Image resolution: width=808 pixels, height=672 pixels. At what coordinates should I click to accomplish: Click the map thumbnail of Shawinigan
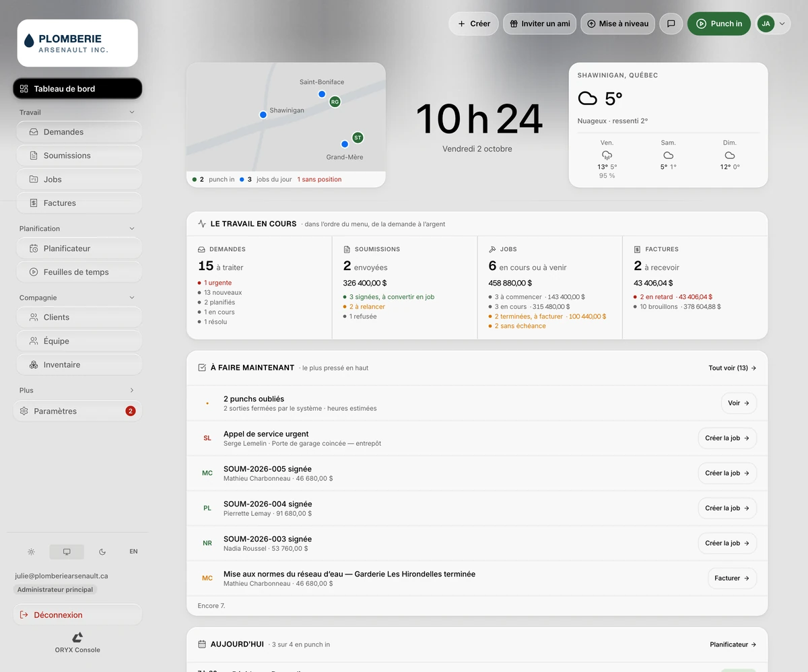[285, 117]
